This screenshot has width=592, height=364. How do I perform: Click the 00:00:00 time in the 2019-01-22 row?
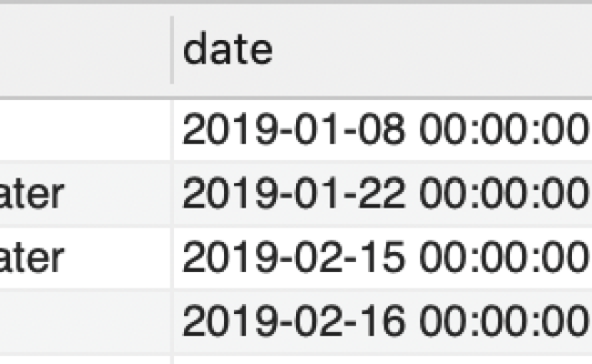pos(504,194)
